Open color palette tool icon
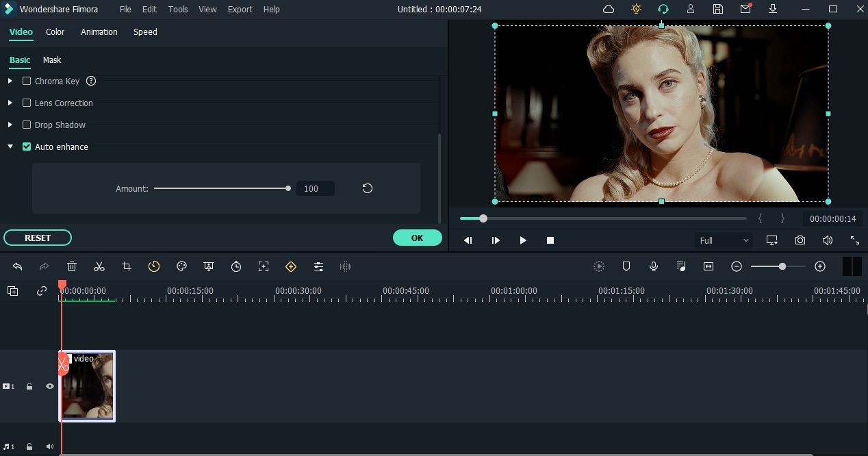This screenshot has width=868, height=456. (181, 266)
